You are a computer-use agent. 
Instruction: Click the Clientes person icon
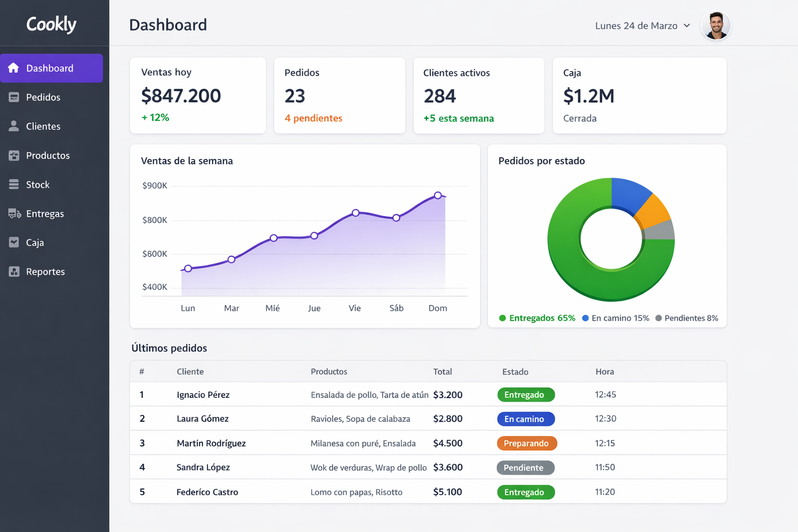tap(14, 126)
